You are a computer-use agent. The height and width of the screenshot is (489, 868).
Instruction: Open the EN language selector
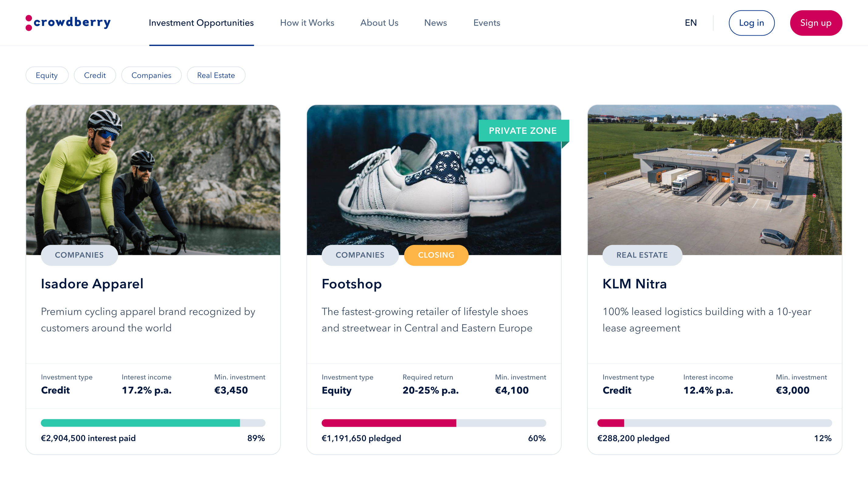pyautogui.click(x=691, y=23)
